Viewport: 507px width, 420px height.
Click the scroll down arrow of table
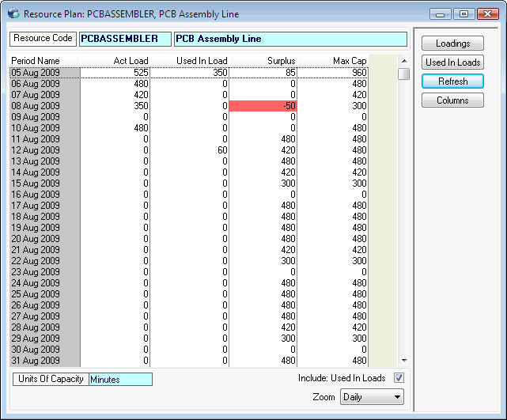pyautogui.click(x=403, y=360)
